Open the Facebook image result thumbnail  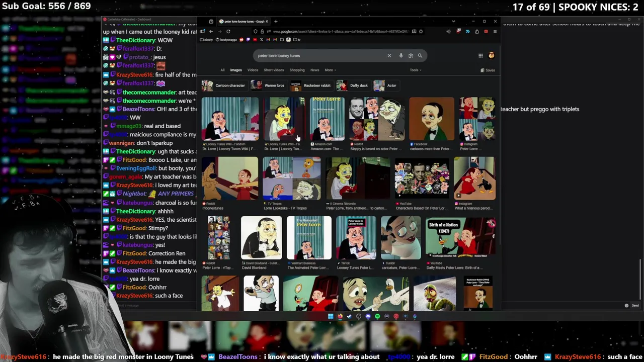[x=432, y=119]
